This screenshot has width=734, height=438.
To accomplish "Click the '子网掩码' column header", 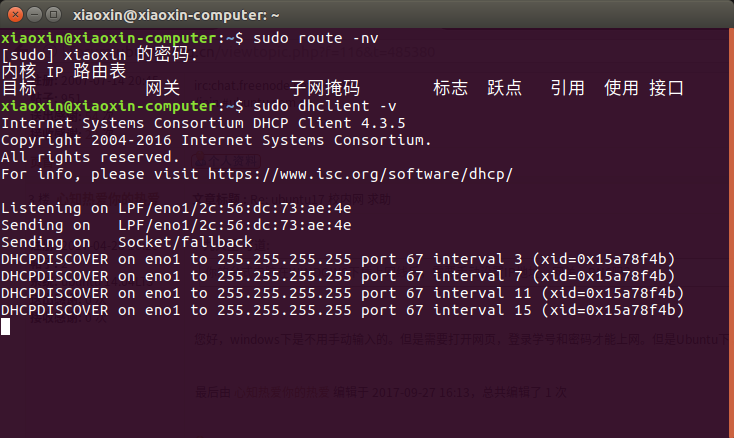I will pos(324,88).
